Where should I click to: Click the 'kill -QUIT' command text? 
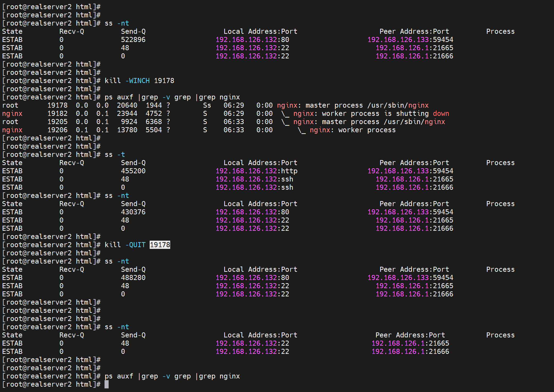tap(125, 245)
